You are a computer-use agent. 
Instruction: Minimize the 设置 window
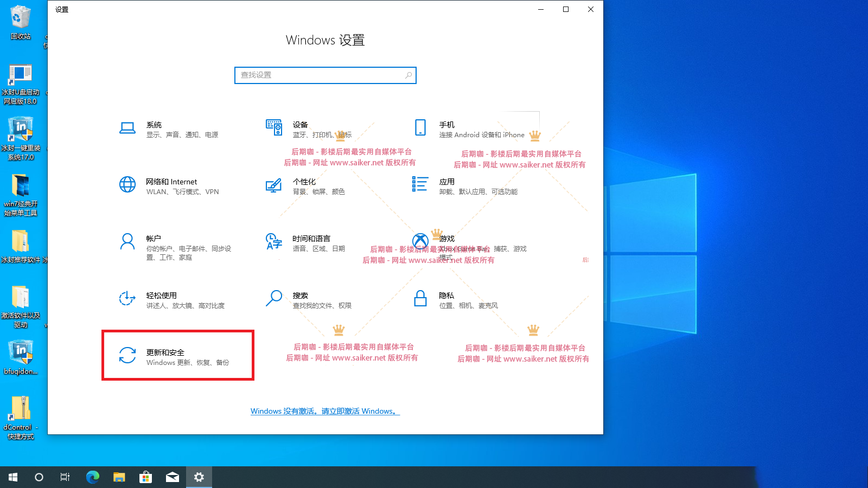[x=541, y=9]
